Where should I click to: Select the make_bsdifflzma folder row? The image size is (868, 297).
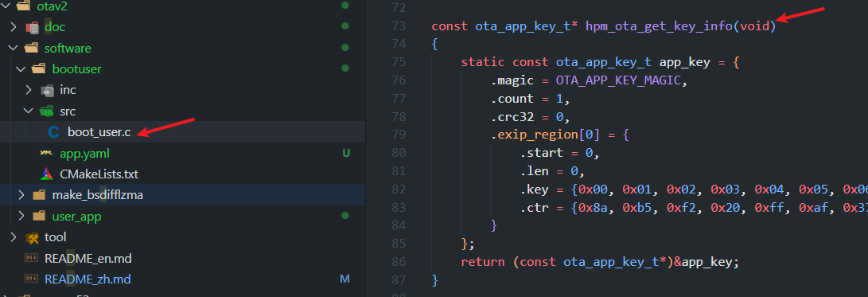(x=183, y=195)
